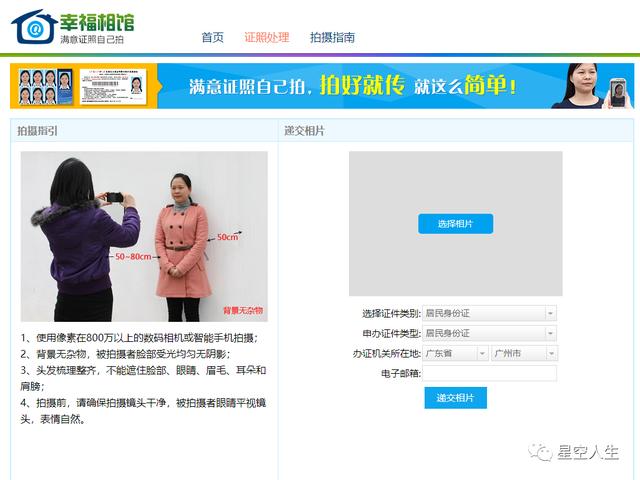This screenshot has width=640, height=480.
Task: Focus the 电子邮箱 input field
Action: [x=489, y=373]
